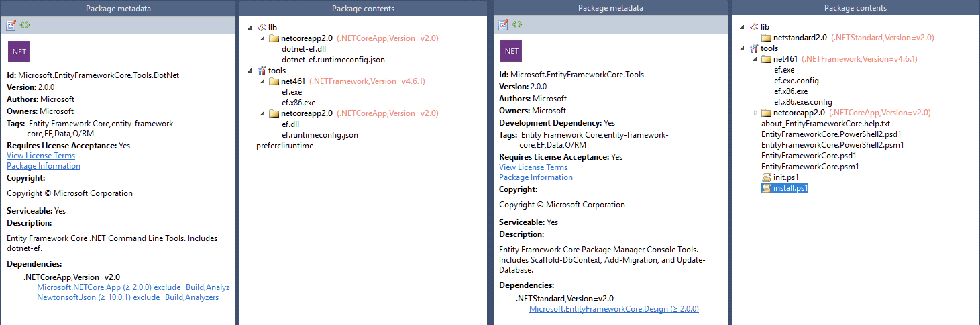Screen dimensions: 980x325
Task: Click the .NET logo of the Package Manager Console Tools package
Action: pos(511,51)
